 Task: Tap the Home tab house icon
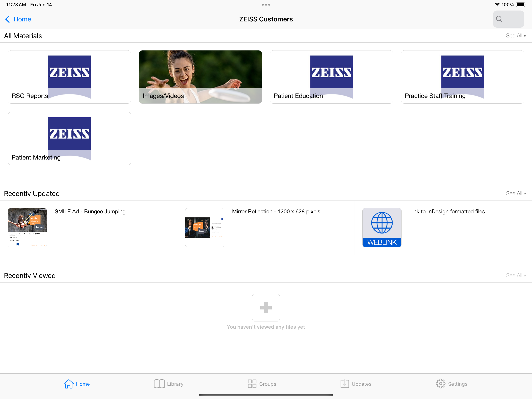[x=69, y=384]
